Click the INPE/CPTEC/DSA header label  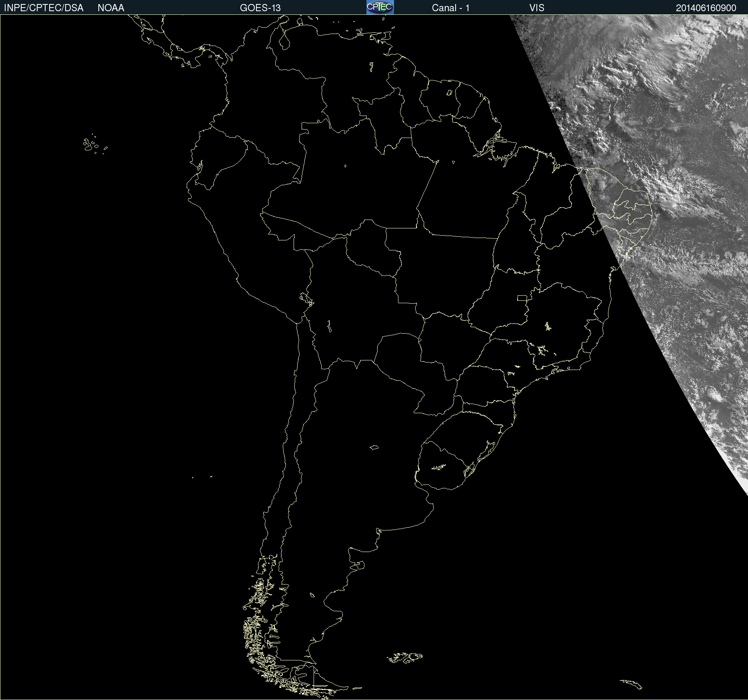(44, 8)
